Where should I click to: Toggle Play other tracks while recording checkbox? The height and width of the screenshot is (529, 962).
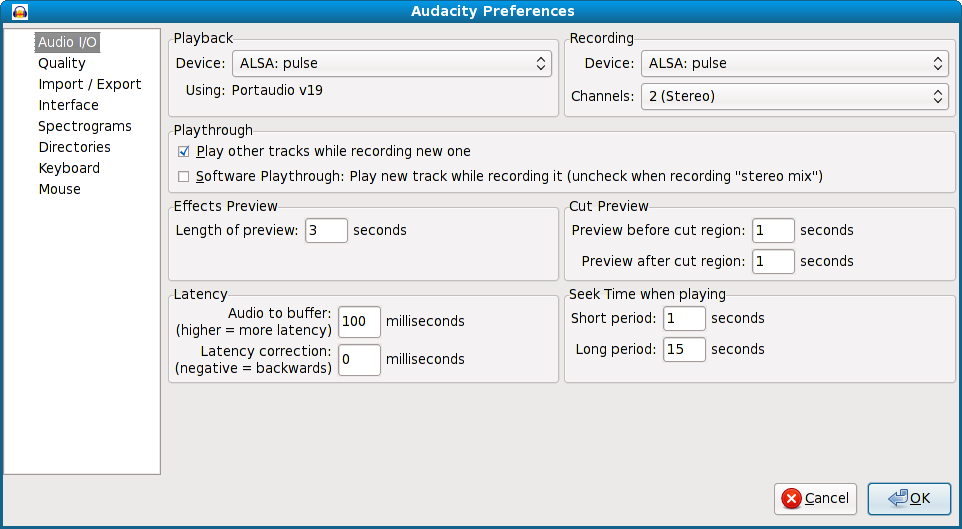pyautogui.click(x=183, y=152)
